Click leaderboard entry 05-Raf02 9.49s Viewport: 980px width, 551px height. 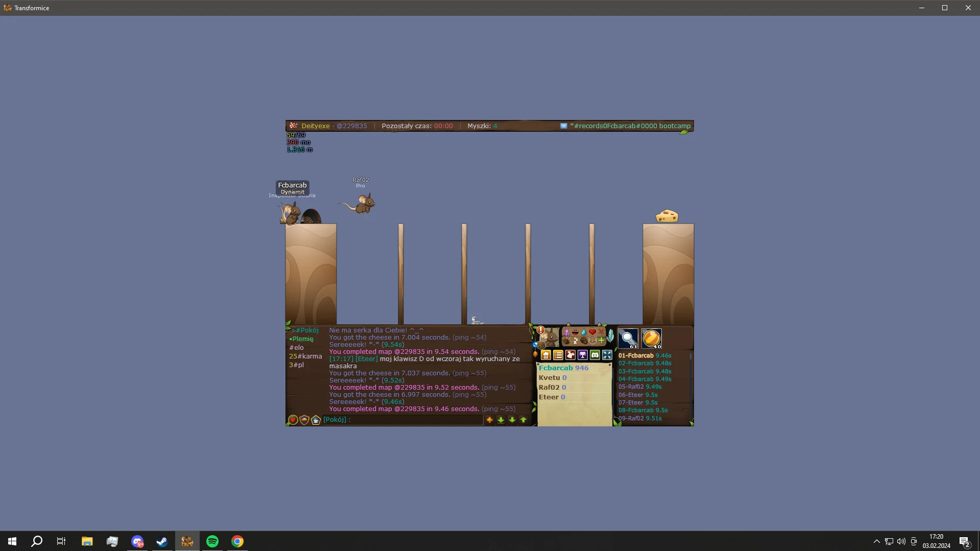pos(640,387)
